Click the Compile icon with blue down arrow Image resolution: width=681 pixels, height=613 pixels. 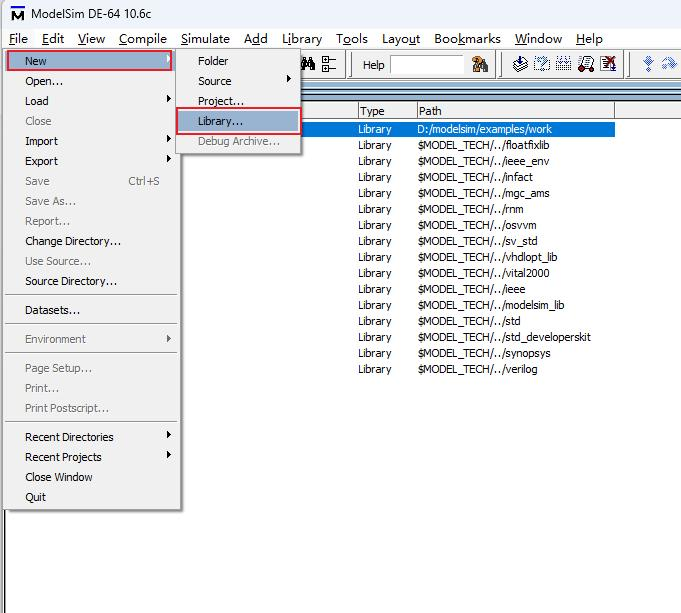[x=520, y=64]
